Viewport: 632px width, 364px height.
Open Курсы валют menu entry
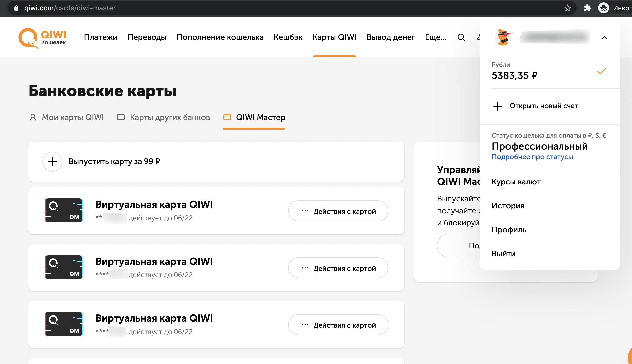click(x=516, y=182)
